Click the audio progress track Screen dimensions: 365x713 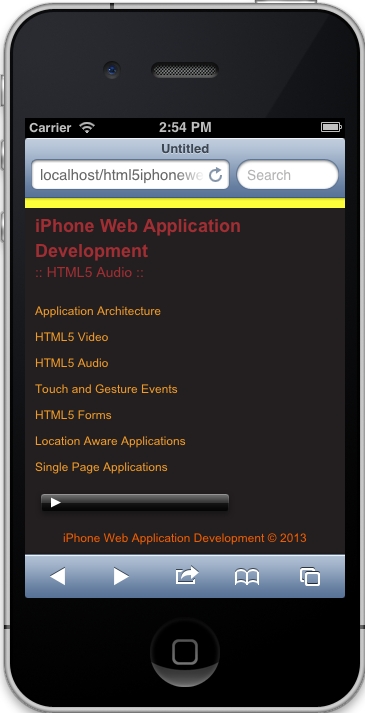click(x=145, y=502)
